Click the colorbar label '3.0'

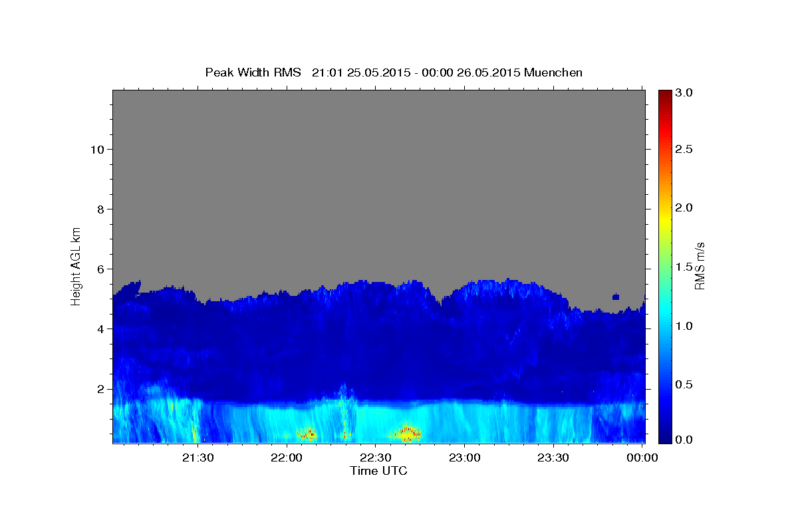tap(684, 92)
